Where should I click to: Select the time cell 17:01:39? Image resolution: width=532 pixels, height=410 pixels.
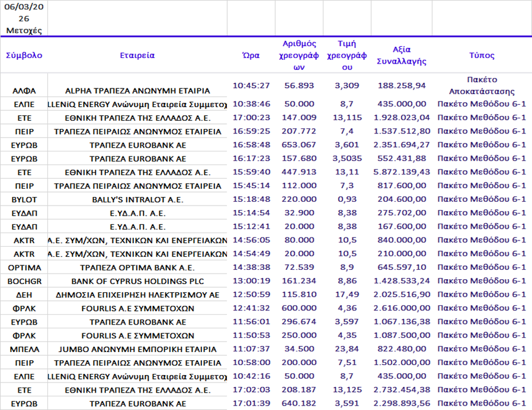tap(251, 403)
